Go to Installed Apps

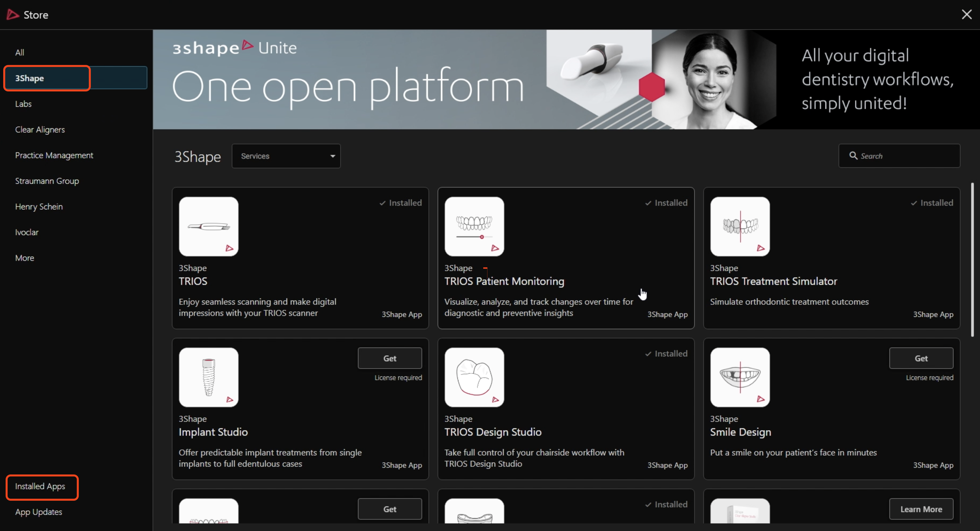coord(40,486)
